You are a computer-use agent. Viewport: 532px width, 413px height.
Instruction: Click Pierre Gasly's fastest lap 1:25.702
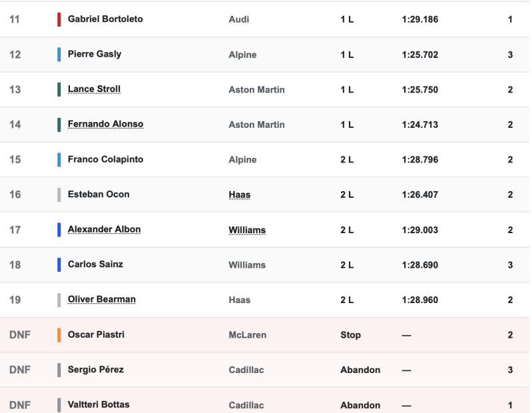(420, 55)
